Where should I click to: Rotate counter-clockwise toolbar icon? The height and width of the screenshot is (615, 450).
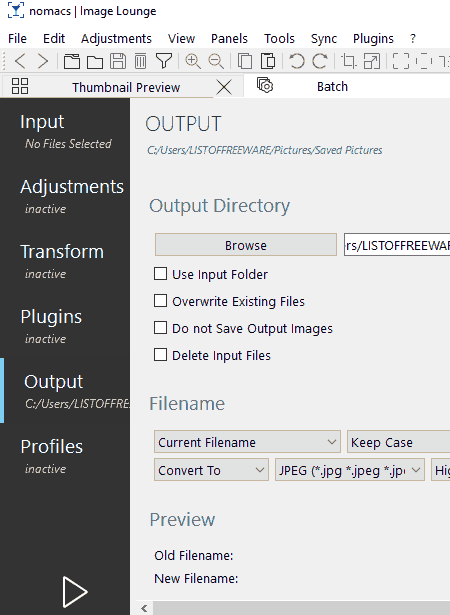pos(297,61)
